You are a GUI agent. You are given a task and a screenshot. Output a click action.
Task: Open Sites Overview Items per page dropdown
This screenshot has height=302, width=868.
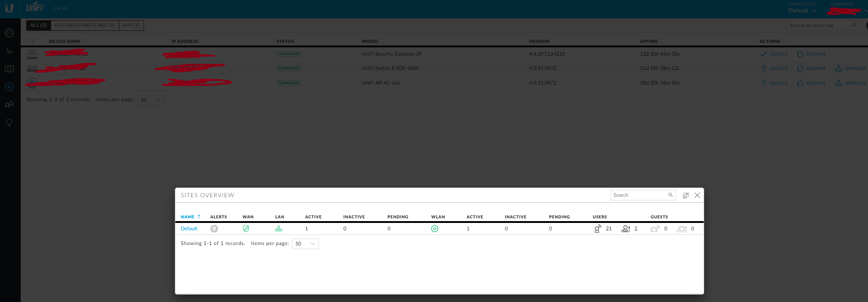[306, 244]
